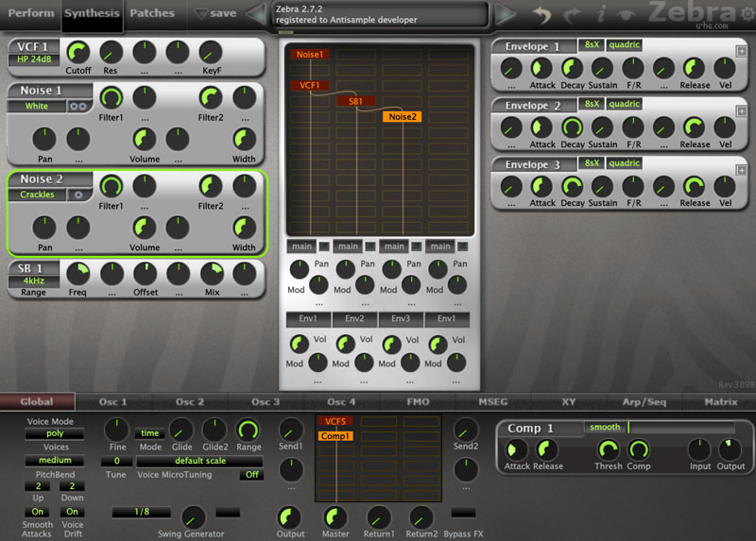
Task: Open the info 'i' icon
Action: click(601, 13)
